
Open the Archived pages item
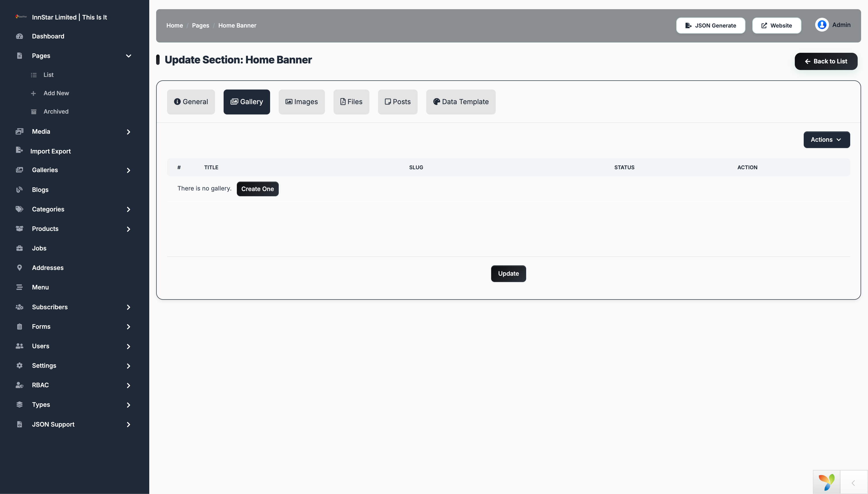coord(56,111)
